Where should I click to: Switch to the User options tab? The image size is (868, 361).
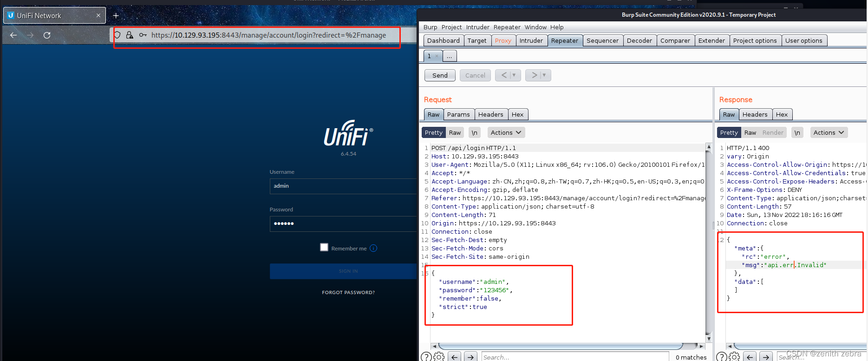803,40
